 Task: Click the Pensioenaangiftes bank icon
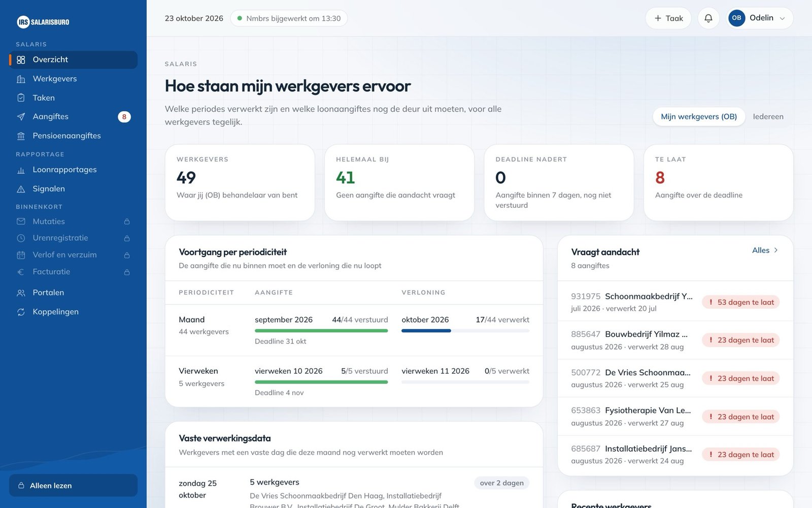(21, 136)
